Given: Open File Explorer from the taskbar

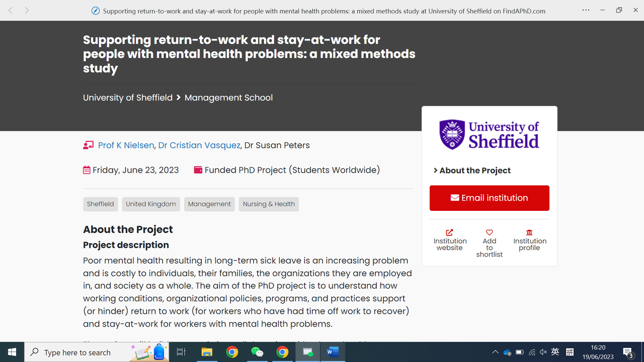Looking at the screenshot, I should point(207,352).
